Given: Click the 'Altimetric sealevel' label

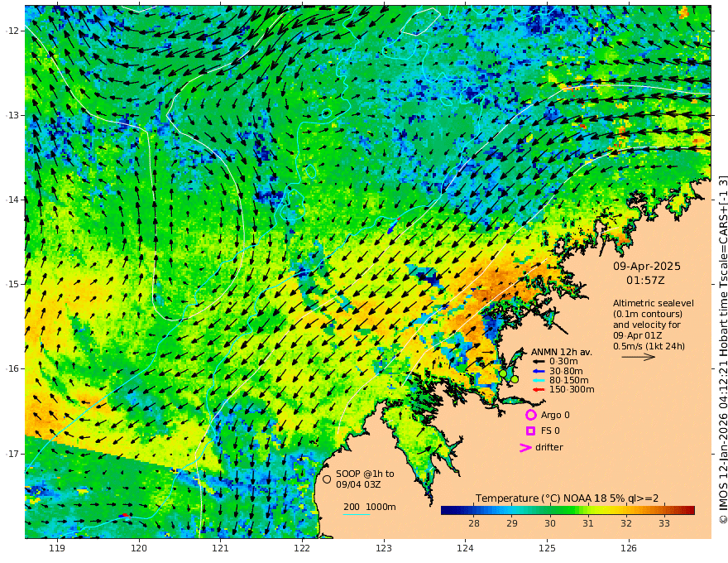Looking at the screenshot, I should tap(653, 303).
